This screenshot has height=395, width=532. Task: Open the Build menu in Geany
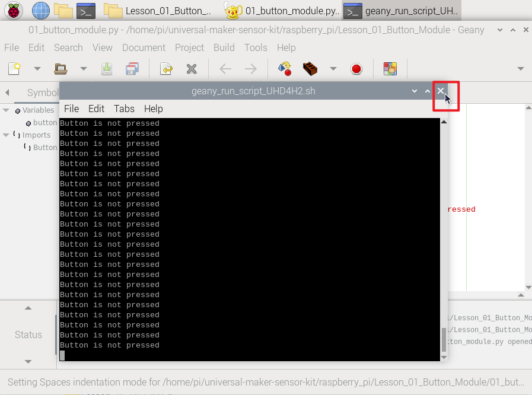coord(224,47)
